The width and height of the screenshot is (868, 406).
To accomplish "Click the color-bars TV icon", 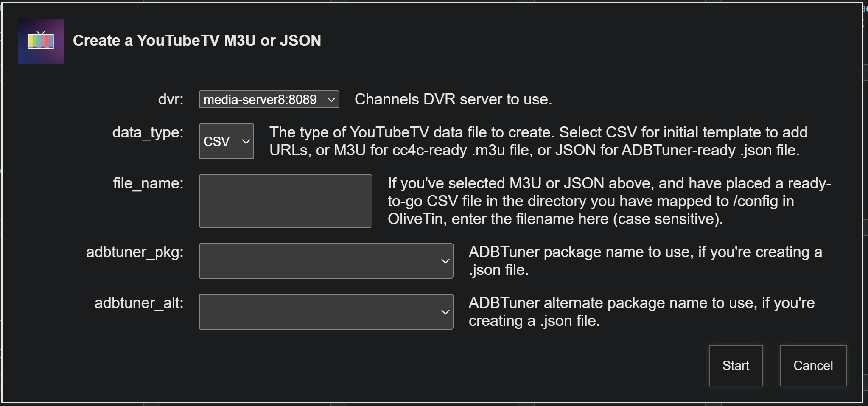I will tap(41, 42).
